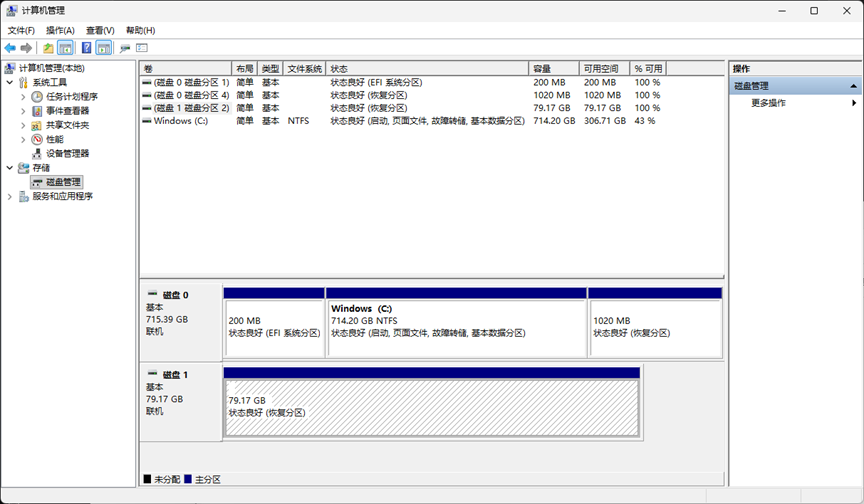Sort by the % 可用 column header
This screenshot has height=504, width=864.
648,69
